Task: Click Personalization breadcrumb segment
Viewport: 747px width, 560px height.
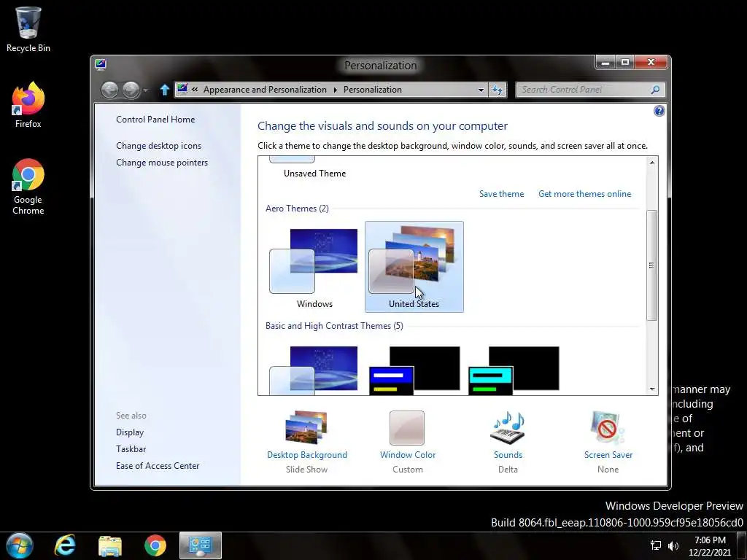Action: 373,90
